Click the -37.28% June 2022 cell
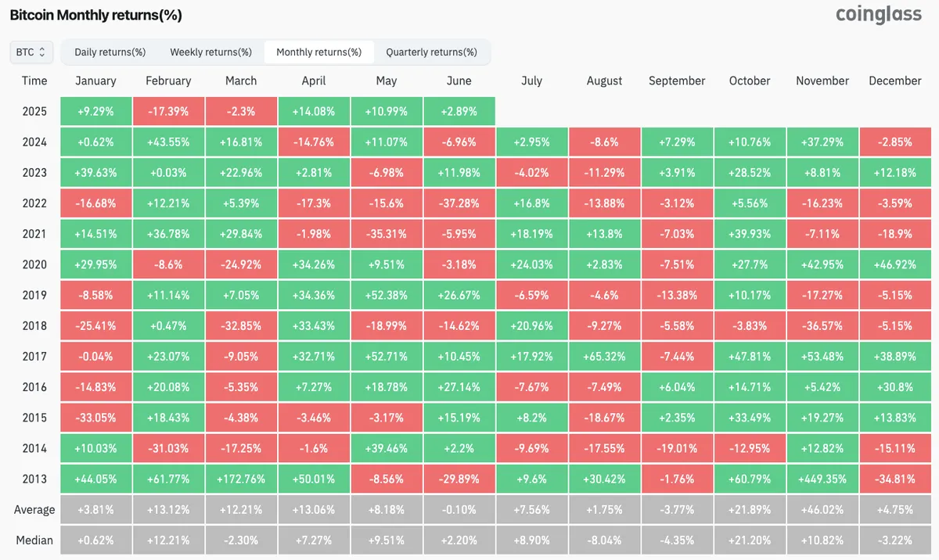The width and height of the screenshot is (939, 560). click(x=459, y=203)
